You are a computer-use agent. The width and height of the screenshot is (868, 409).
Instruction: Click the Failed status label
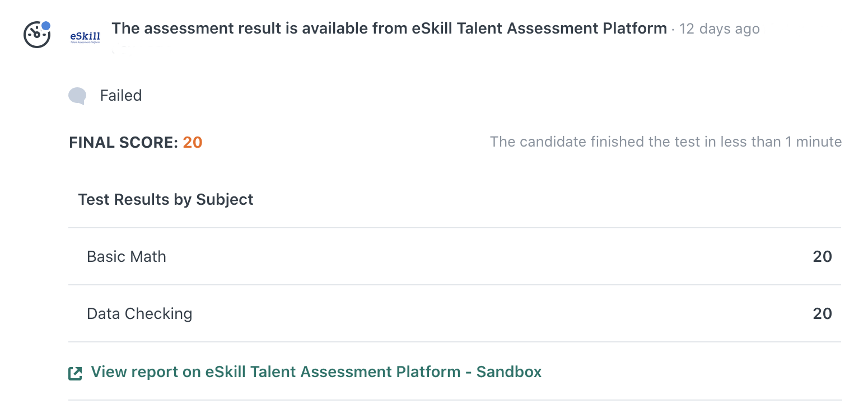121,96
